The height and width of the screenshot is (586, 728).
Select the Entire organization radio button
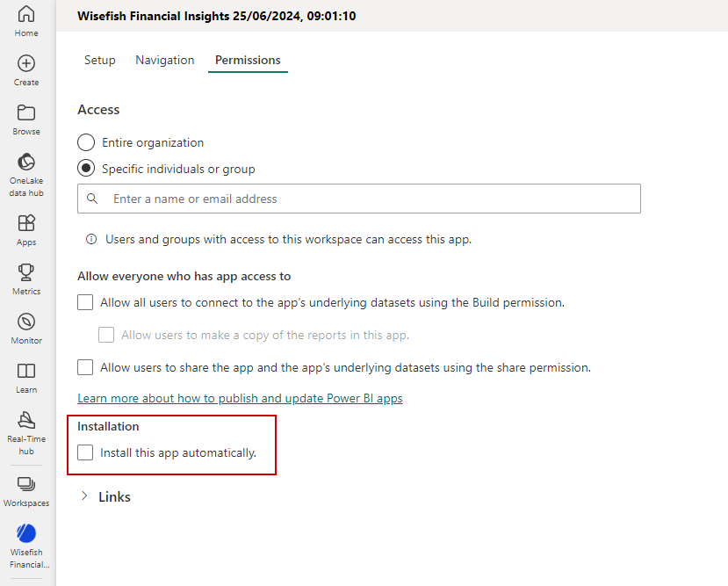click(86, 142)
